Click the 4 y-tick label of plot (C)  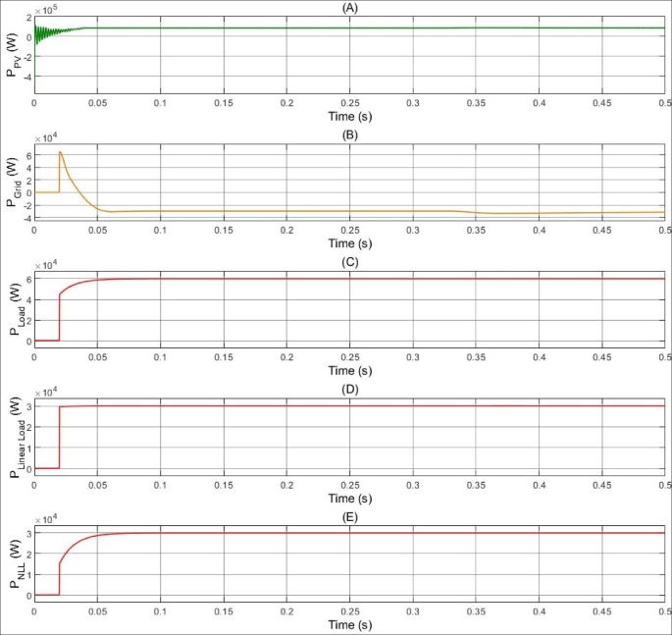pos(29,299)
